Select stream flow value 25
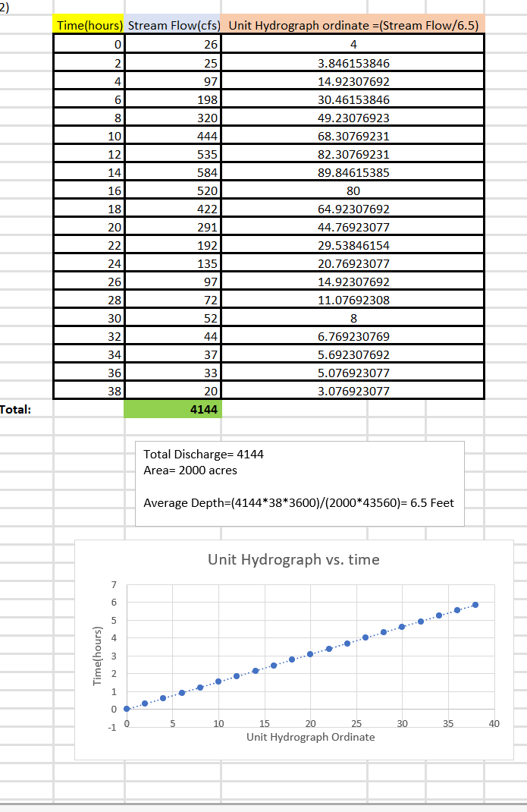Screen dimensions: 527x812 point(173,63)
